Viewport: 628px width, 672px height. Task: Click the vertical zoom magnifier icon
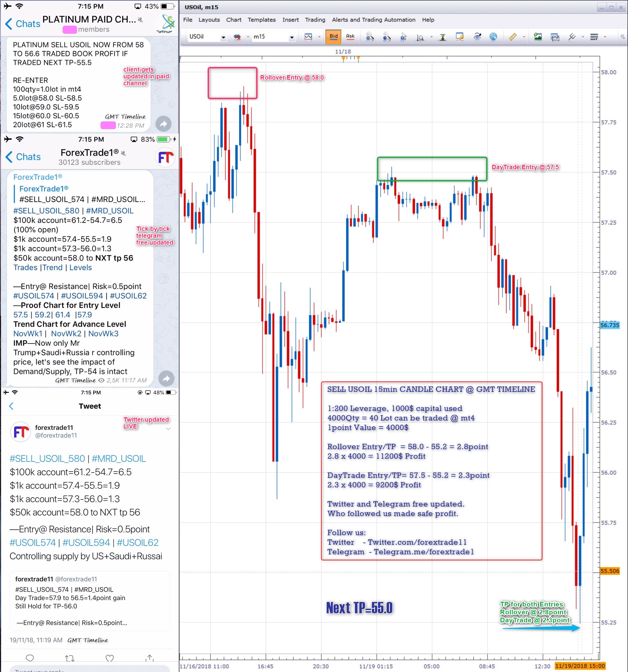coord(420,37)
